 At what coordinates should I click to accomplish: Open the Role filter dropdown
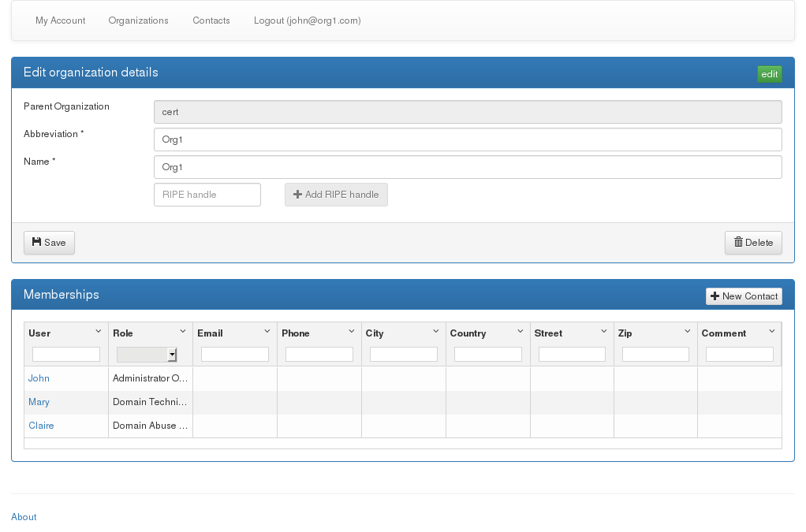[147, 355]
